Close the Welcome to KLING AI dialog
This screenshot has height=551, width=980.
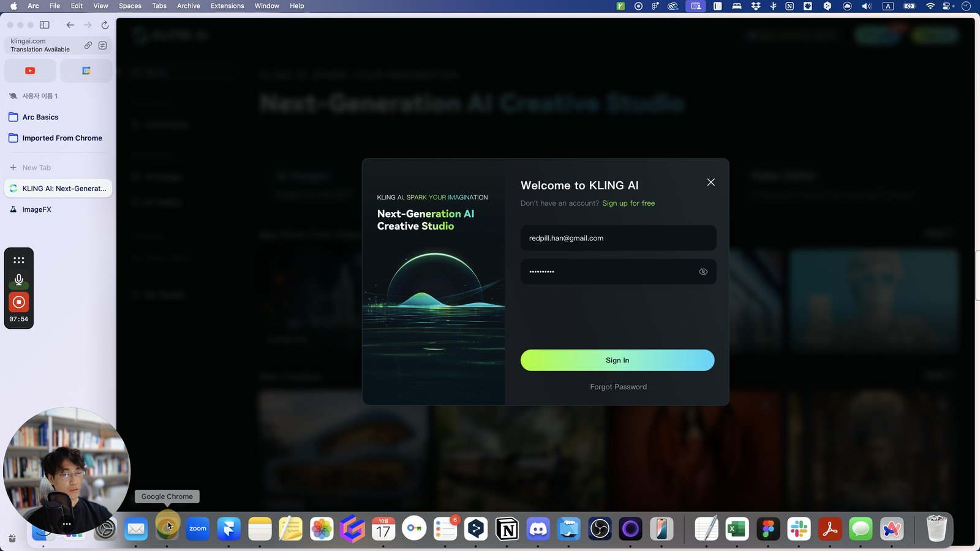tap(710, 182)
